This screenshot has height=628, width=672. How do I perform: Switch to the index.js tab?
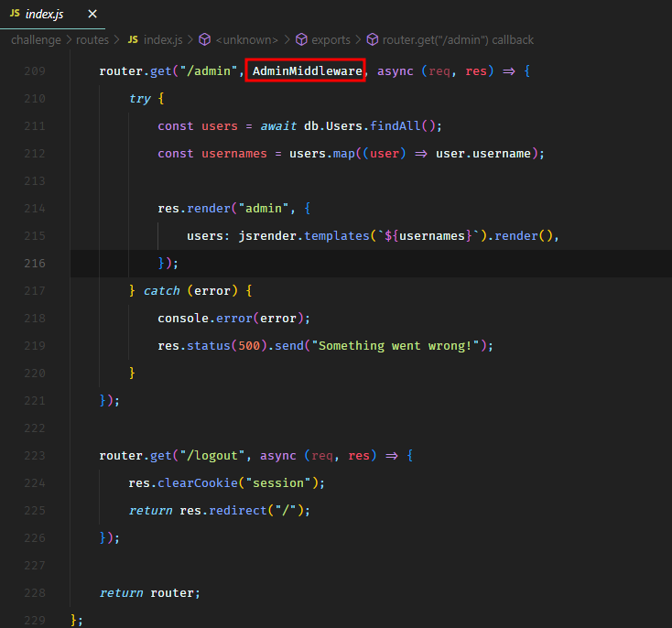tap(44, 14)
